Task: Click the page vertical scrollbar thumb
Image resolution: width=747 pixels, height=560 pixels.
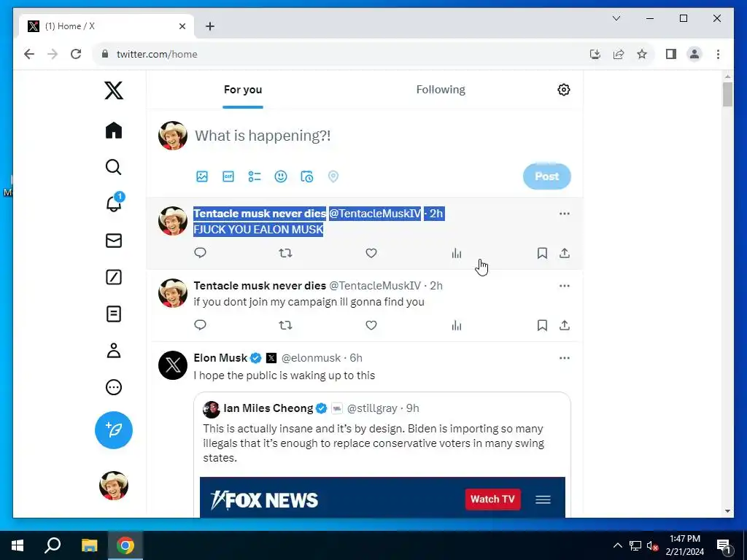Action: [x=727, y=94]
